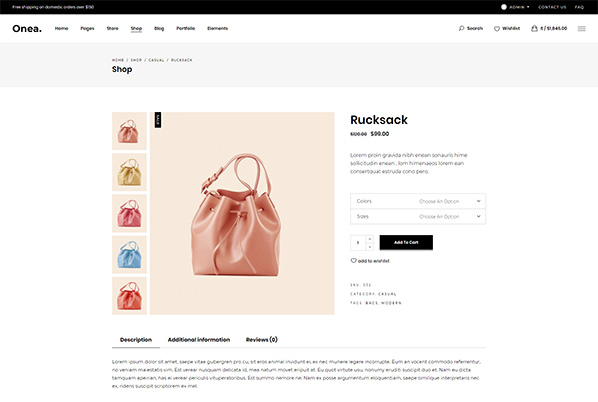Click the admin avatar icon in top bar
The height and width of the screenshot is (402, 598).
coord(504,7)
